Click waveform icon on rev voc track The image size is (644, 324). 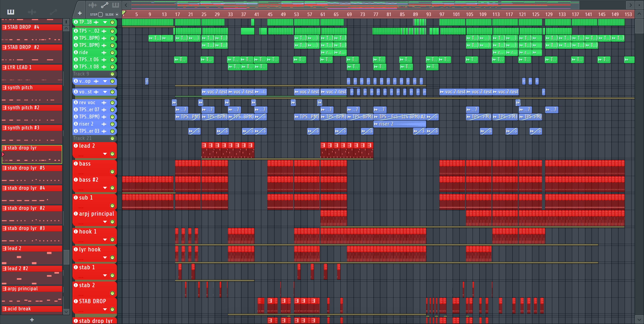point(104,102)
